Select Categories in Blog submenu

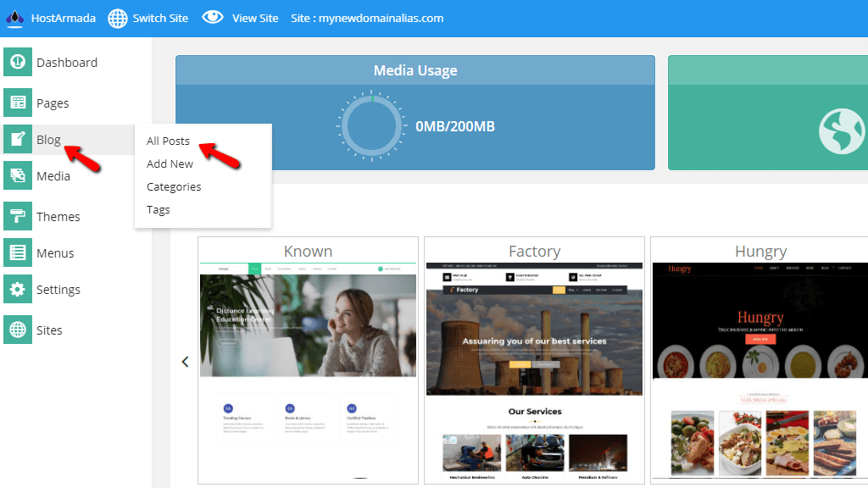[174, 187]
